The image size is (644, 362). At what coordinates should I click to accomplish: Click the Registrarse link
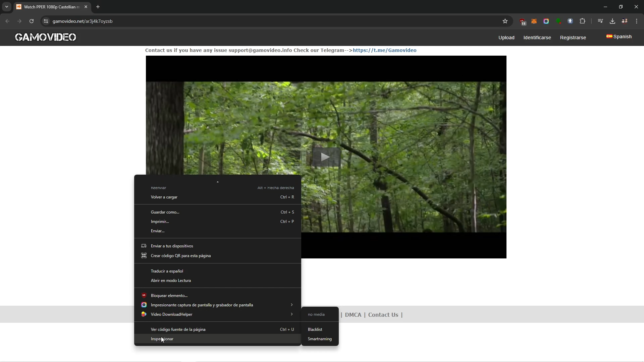click(x=573, y=38)
